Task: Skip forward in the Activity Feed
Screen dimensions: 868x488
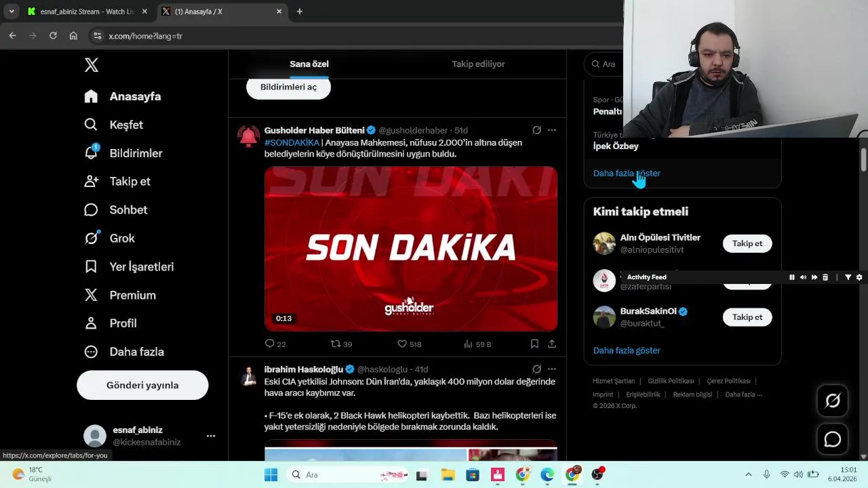Action: 814,277
